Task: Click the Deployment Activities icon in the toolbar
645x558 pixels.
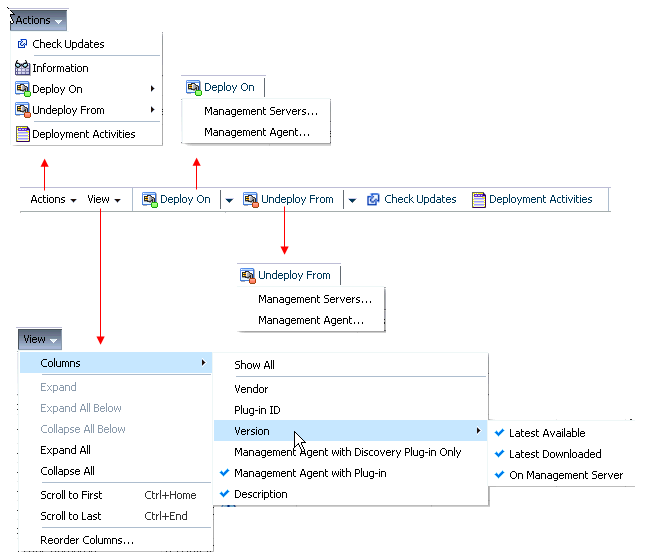Action: pos(479,200)
